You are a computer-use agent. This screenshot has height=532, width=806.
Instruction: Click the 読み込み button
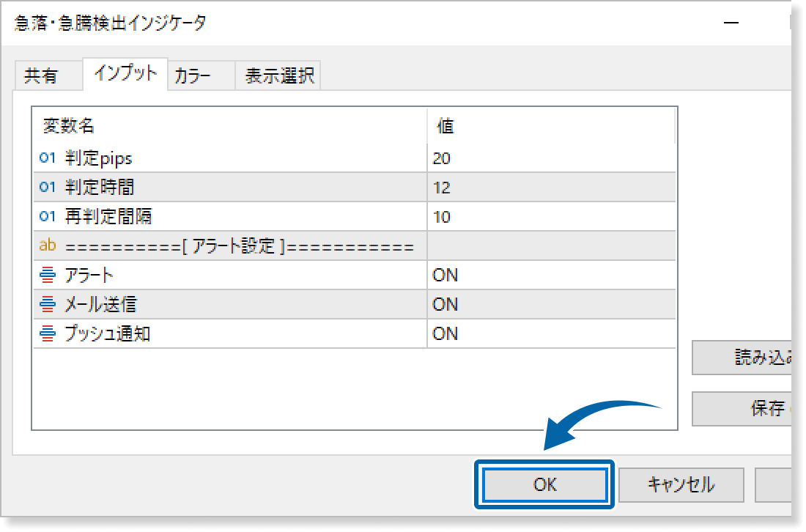point(742,358)
